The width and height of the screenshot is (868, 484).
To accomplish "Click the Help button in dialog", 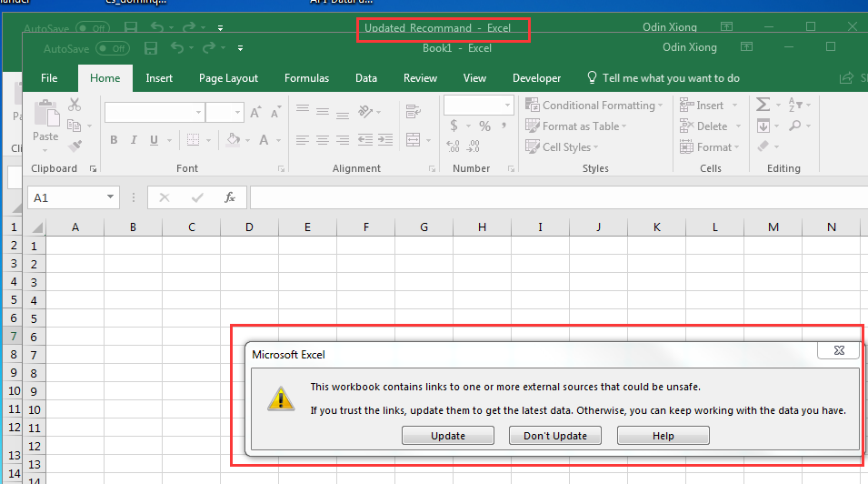I will pos(663,436).
